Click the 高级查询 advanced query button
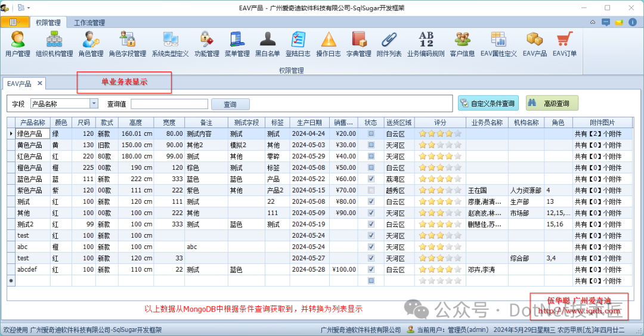The image size is (644, 336). pos(552,104)
